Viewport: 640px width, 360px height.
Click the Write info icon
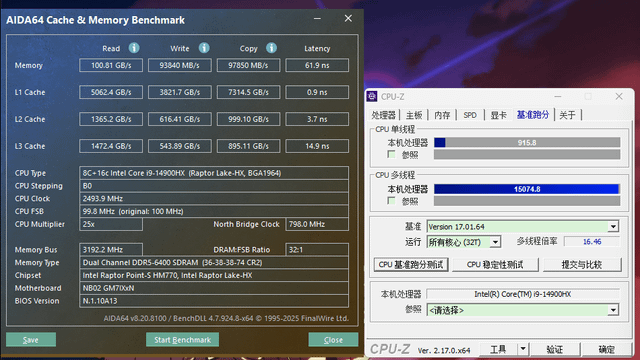(204, 48)
